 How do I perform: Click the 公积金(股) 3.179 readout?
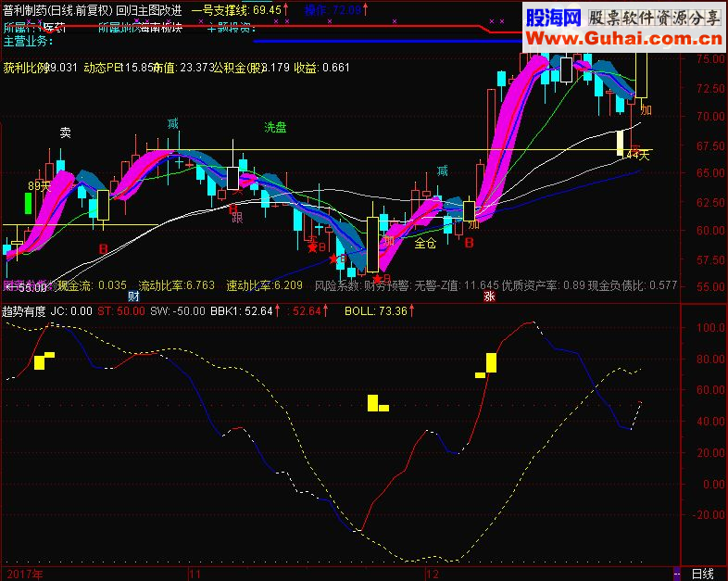click(251, 68)
